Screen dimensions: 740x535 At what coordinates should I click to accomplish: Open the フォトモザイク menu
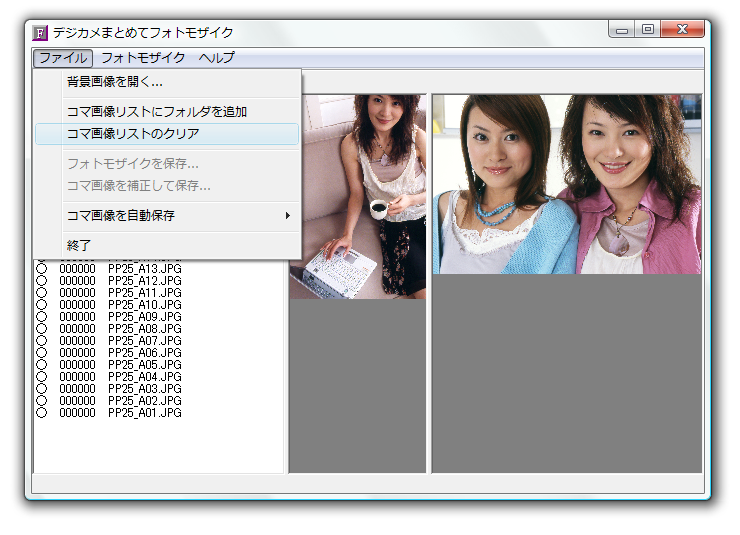tap(143, 58)
